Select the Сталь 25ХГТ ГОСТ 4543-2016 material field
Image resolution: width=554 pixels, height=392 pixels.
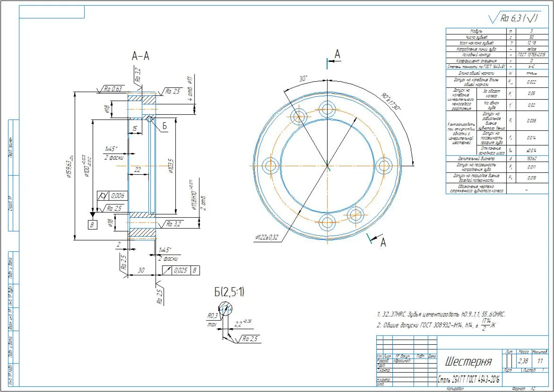click(469, 380)
